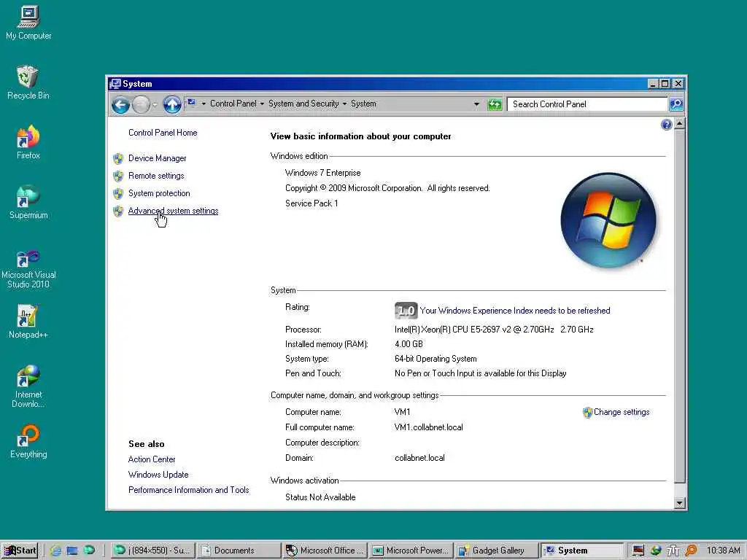This screenshot has width=747, height=560.
Task: Expand the arrow after Control Panel breadcrumb
Action: 262,104
